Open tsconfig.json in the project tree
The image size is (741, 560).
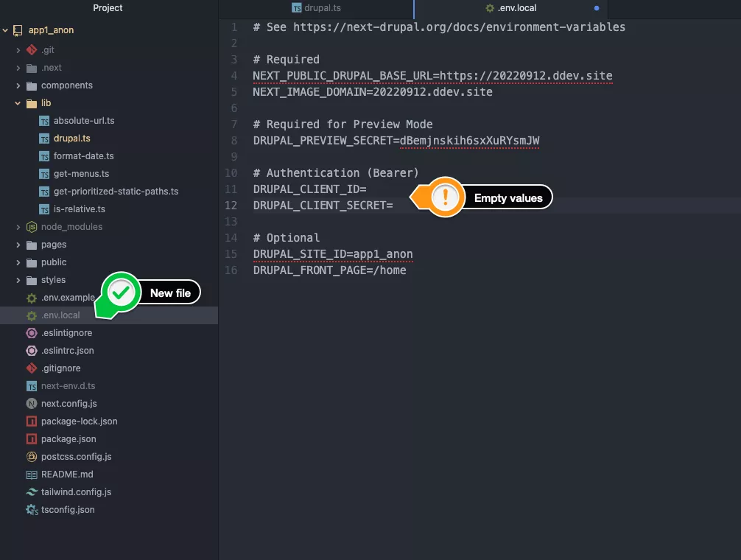coord(68,510)
